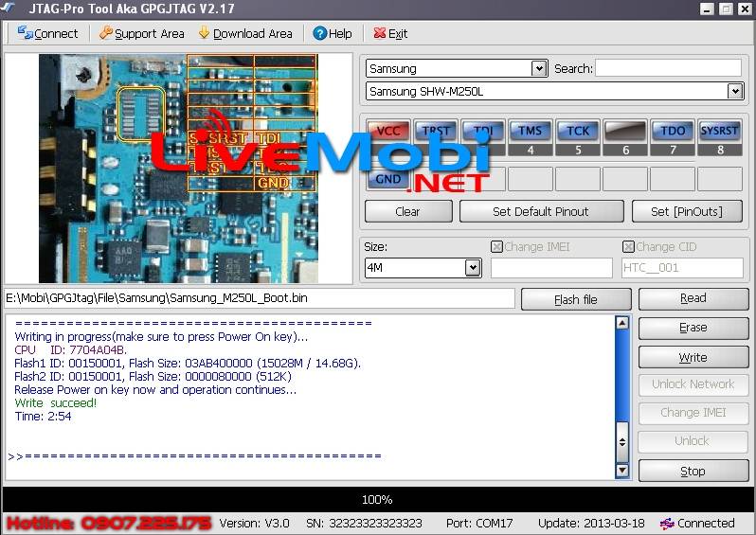The height and width of the screenshot is (535, 756).
Task: Click 'CPU ID: 7704A04B.' log line
Action: pyautogui.click(x=71, y=350)
